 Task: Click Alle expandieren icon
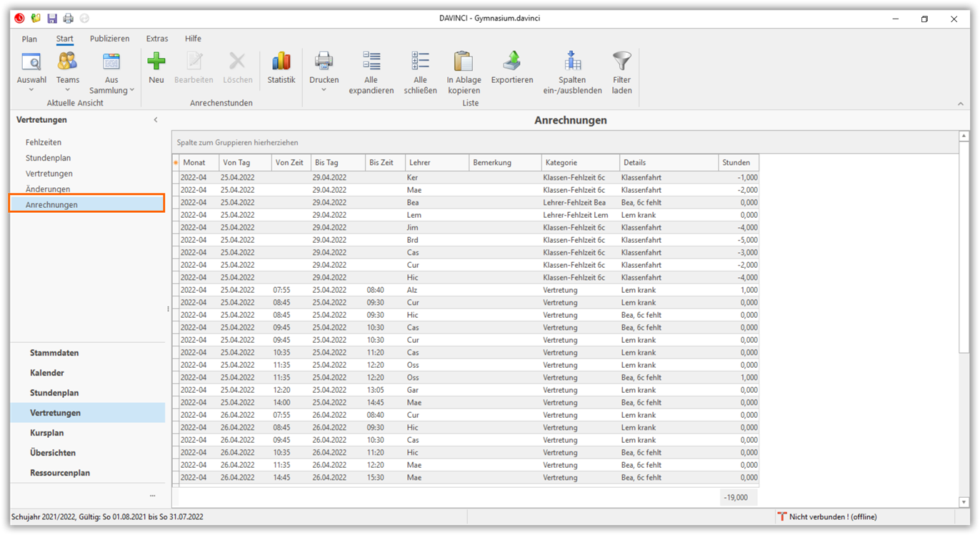tap(371, 63)
